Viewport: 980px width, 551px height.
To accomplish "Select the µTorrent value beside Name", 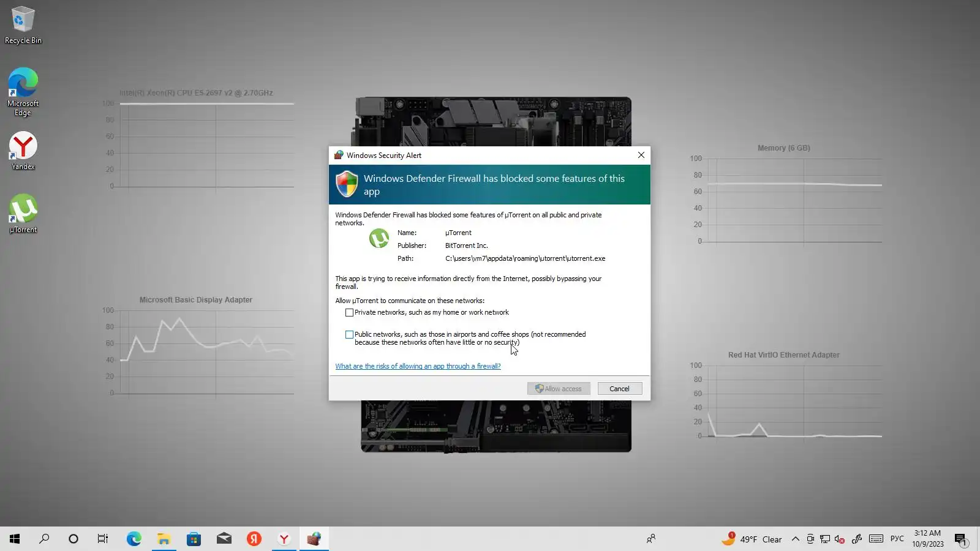I will coord(458,233).
